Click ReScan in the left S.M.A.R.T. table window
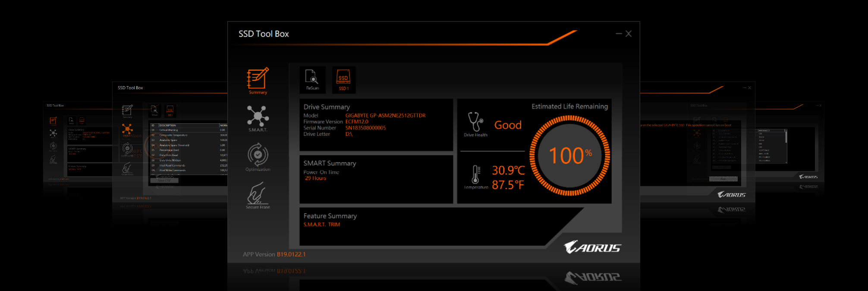The height and width of the screenshot is (291, 868). click(x=154, y=110)
